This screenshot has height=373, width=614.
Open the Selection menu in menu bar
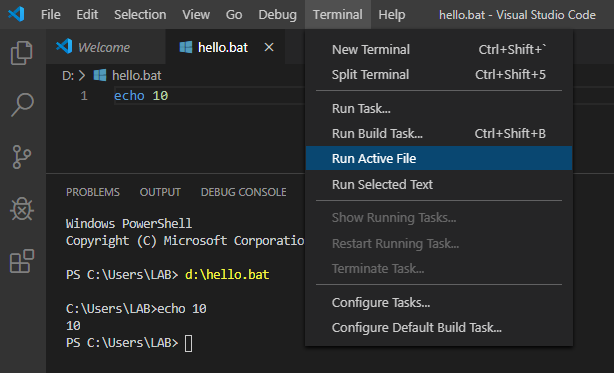[x=140, y=14]
